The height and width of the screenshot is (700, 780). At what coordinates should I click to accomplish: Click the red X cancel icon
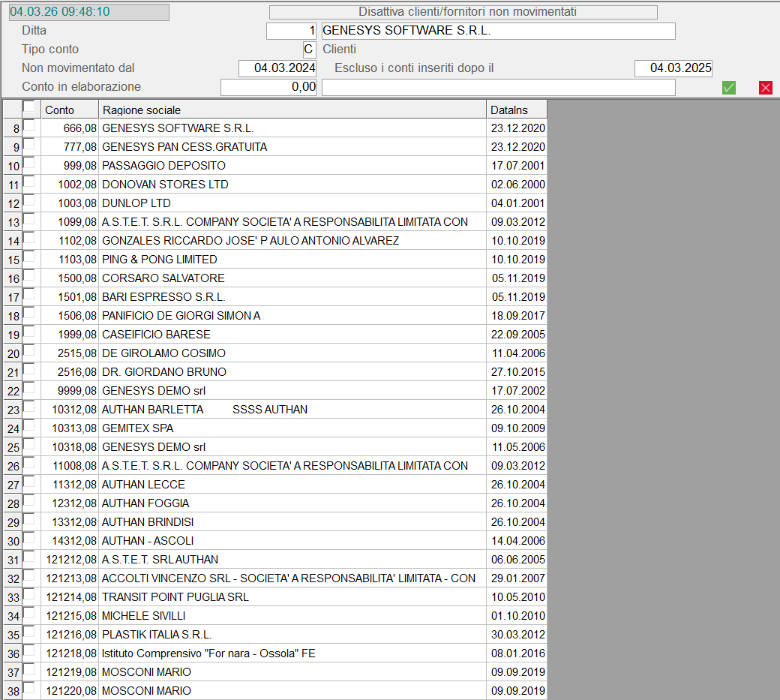[765, 88]
